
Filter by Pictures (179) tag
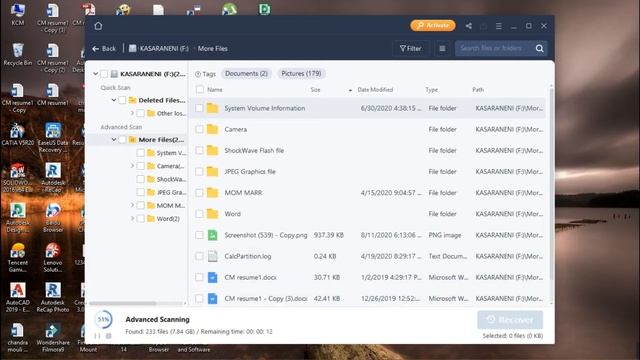click(301, 74)
